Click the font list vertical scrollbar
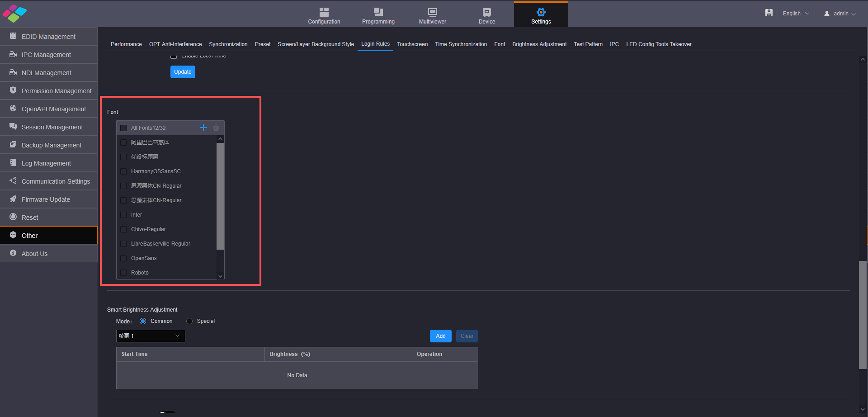This screenshot has width=868, height=417. [x=221, y=196]
